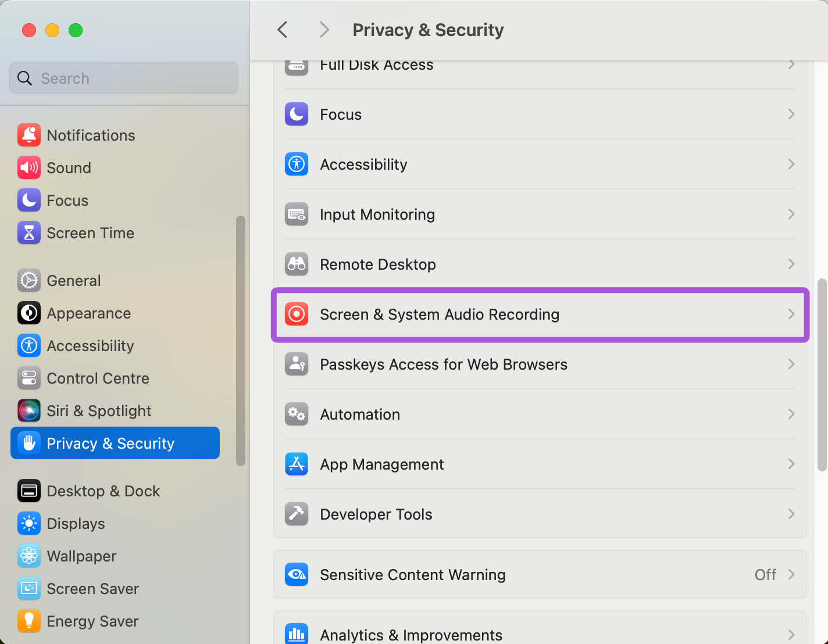This screenshot has height=644, width=828.
Task: Click the Notifications bell icon in sidebar
Action: 29,135
